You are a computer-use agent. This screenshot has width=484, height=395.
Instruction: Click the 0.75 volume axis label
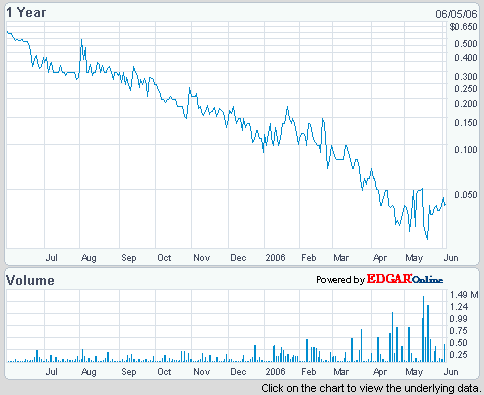(x=459, y=331)
